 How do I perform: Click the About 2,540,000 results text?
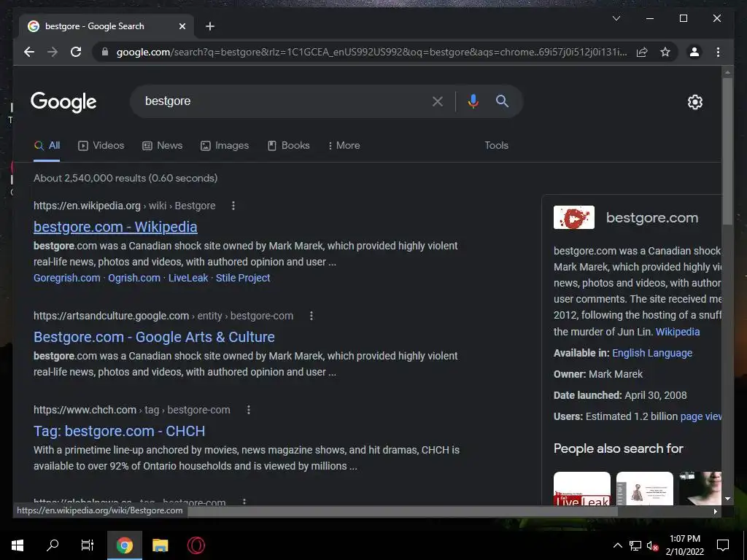[x=125, y=178]
